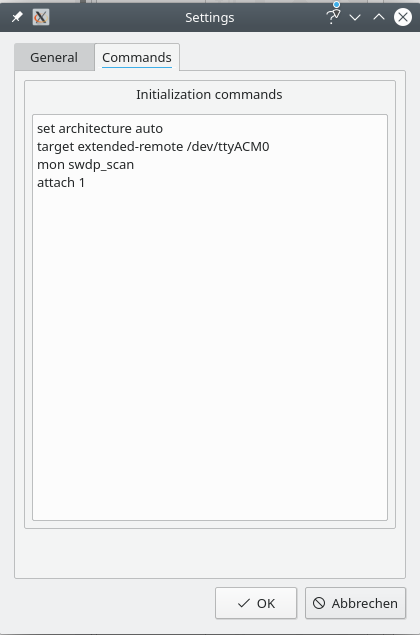Click the checkmark icon on the OK button
The width and height of the screenshot is (420, 635).
[244, 603]
